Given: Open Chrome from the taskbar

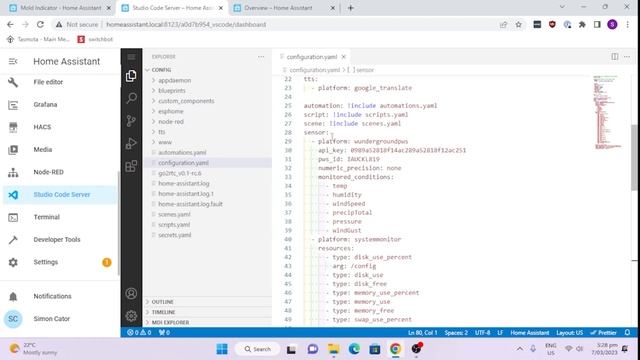Looking at the screenshot, I should pos(395,349).
